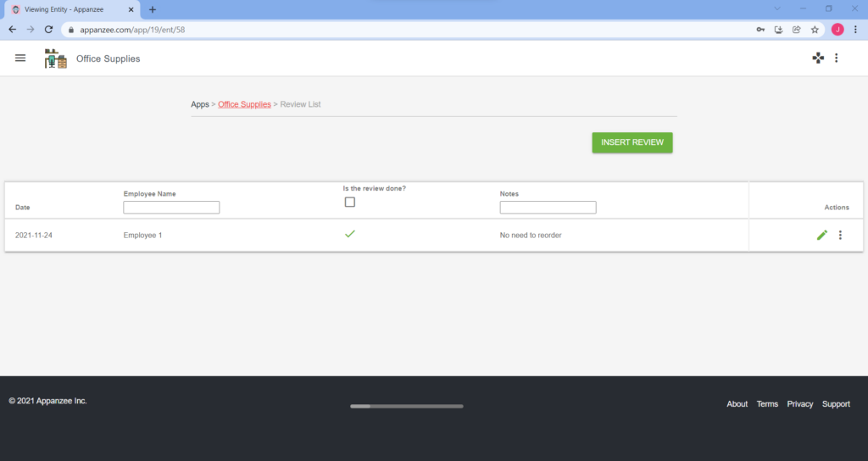Viewport: 868px width, 461px height.
Task: Click the Review List breadcrumb text
Action: click(300, 104)
